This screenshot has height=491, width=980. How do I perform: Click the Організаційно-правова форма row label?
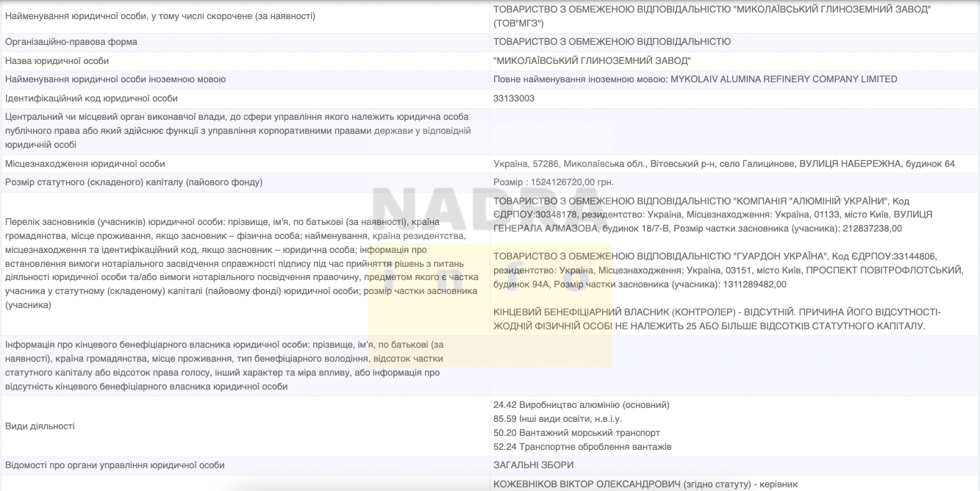(71, 42)
